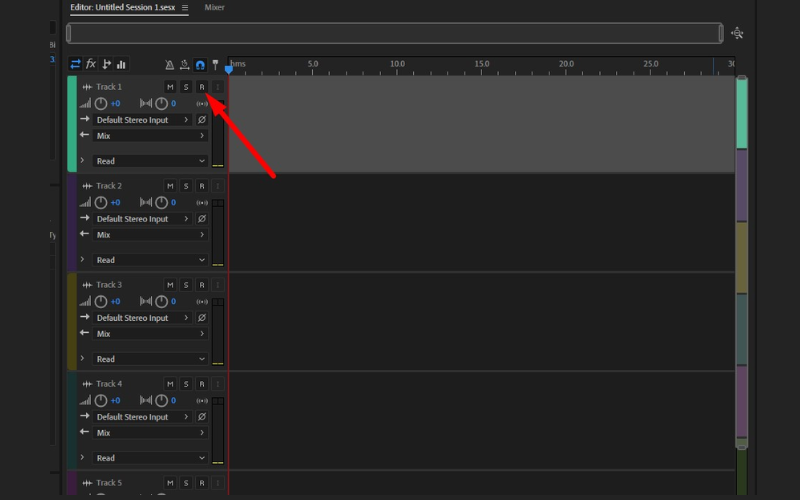Image resolution: width=800 pixels, height=500 pixels.
Task: Toggle the metronome icon
Action: coord(169,65)
